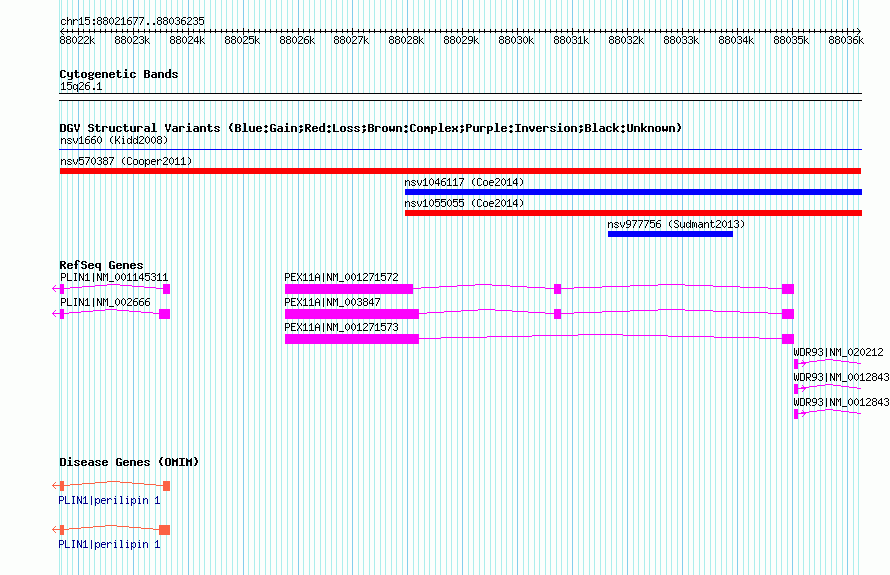The image size is (890, 575).
Task: Click the 15q26.1 band label
Action: coord(81,86)
